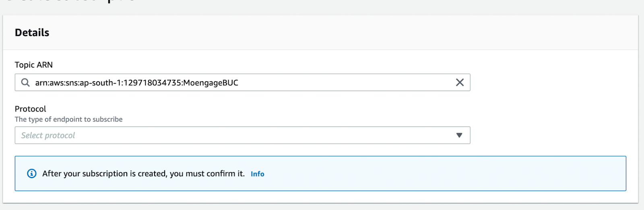
Task: Clear the Topic ARN field with X icon
Action: pos(460,82)
